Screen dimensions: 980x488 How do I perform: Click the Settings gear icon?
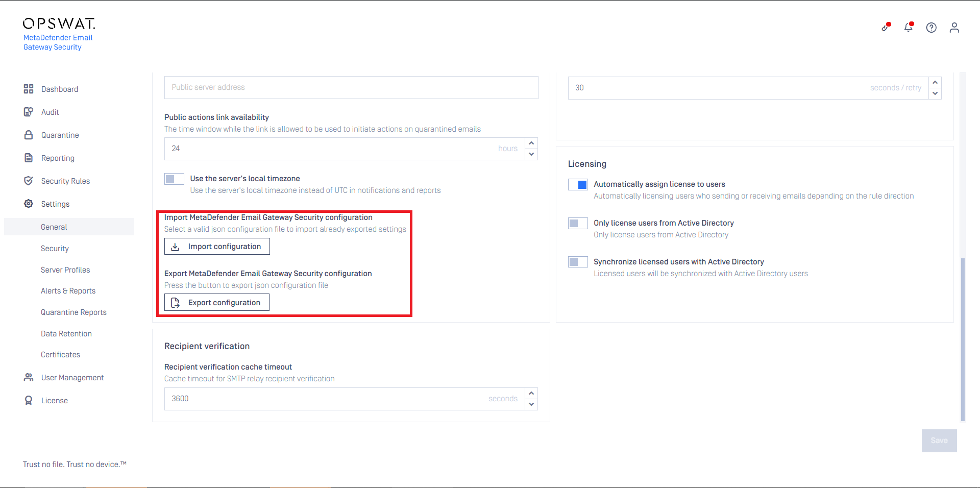[29, 204]
